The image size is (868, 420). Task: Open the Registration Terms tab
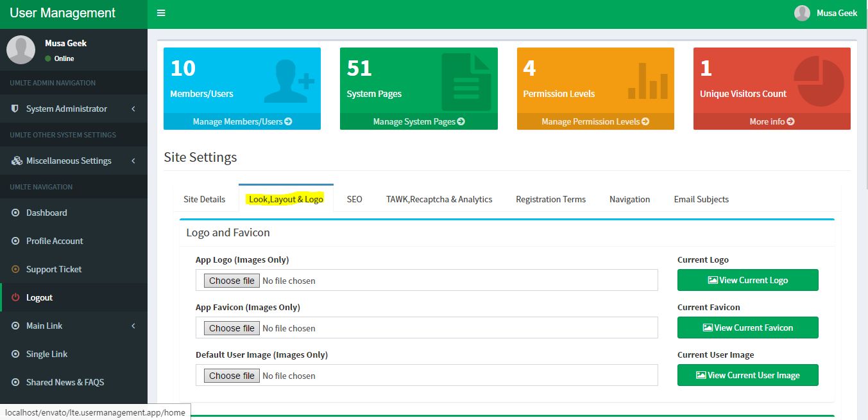coord(550,199)
